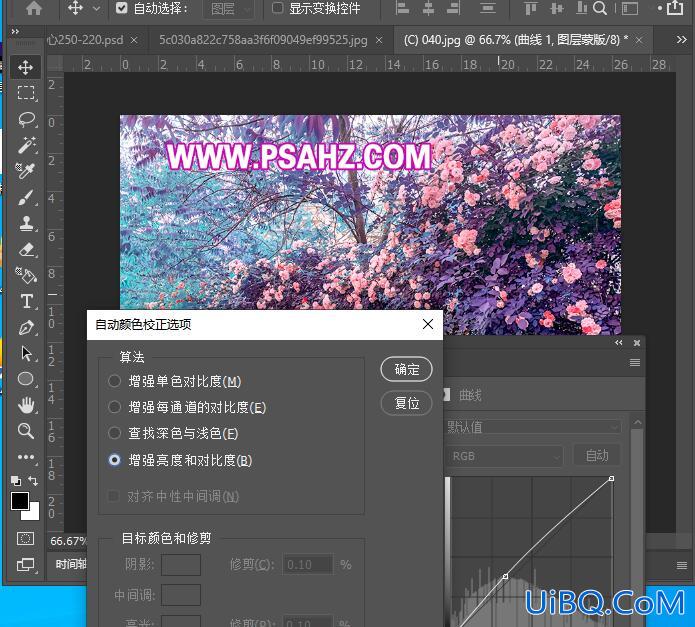Select the Path Selection arrow tool
The height and width of the screenshot is (627, 695).
point(27,353)
